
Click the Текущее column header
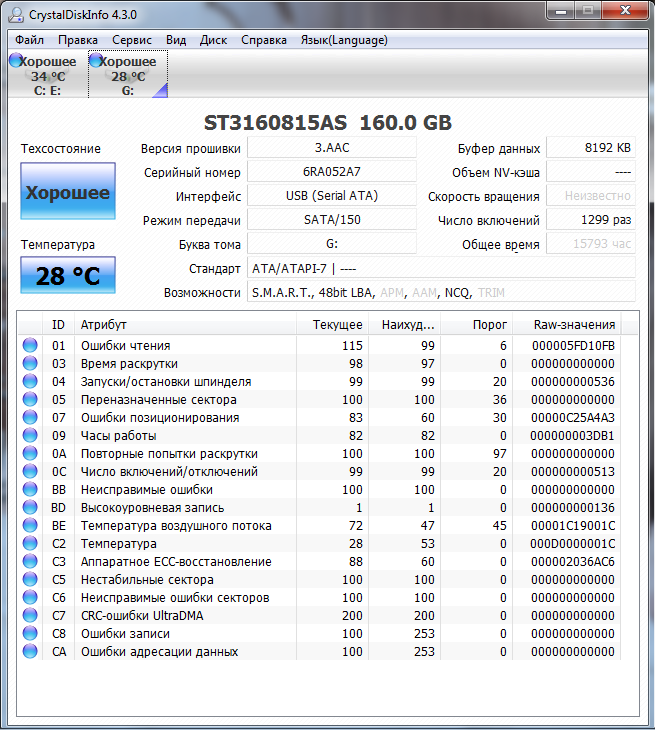332,324
